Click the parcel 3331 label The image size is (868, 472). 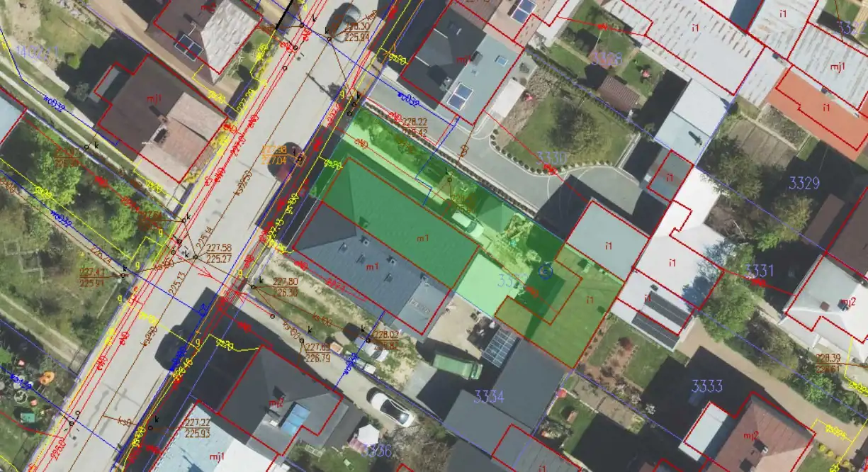(760, 271)
